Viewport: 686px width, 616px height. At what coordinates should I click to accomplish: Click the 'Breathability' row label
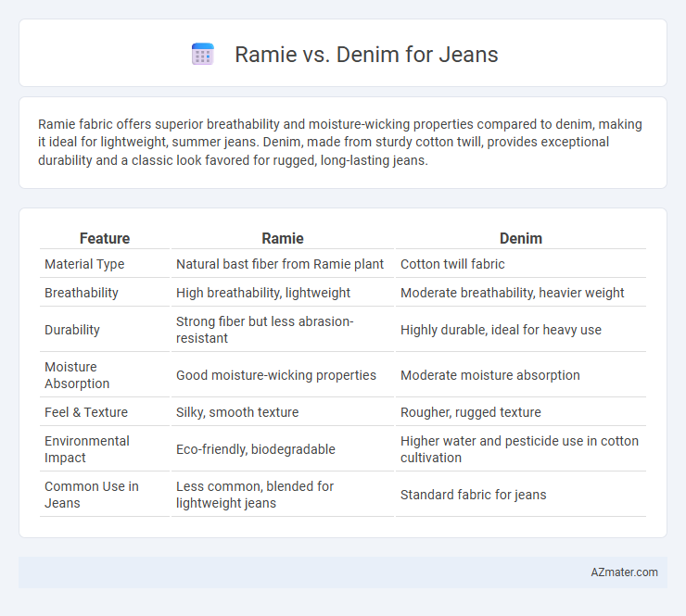[x=82, y=293]
